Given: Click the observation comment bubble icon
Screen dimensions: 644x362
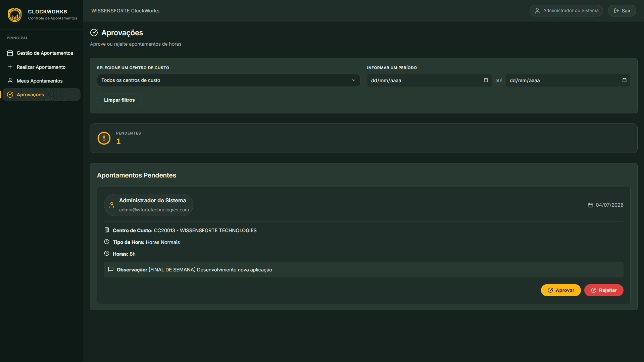Looking at the screenshot, I should [111, 269].
